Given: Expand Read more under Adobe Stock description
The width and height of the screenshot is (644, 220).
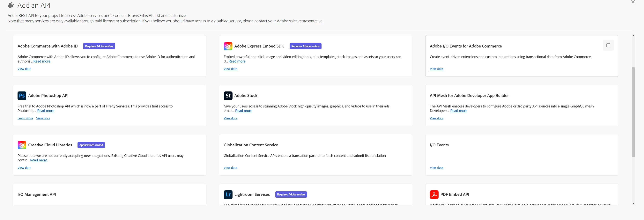Looking at the screenshot, I should click(243, 111).
